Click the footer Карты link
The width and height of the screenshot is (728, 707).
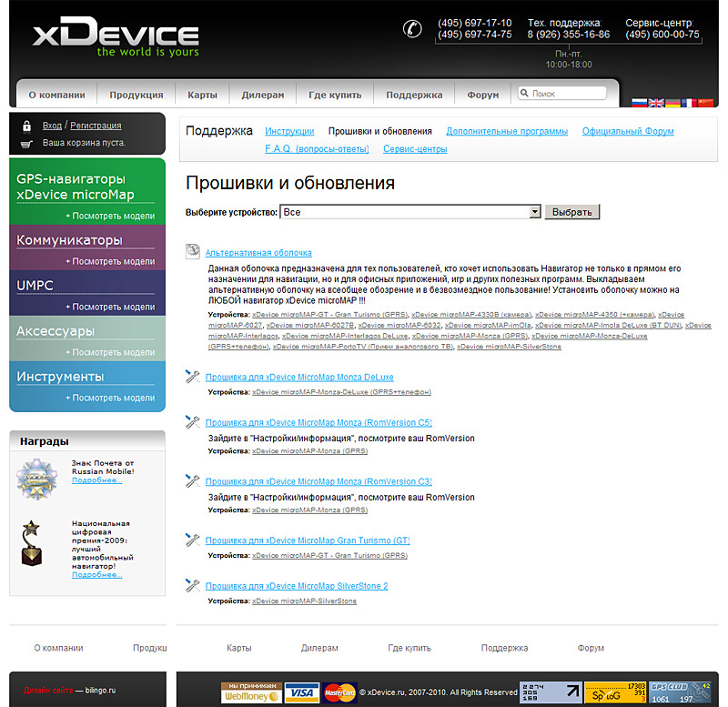click(239, 648)
